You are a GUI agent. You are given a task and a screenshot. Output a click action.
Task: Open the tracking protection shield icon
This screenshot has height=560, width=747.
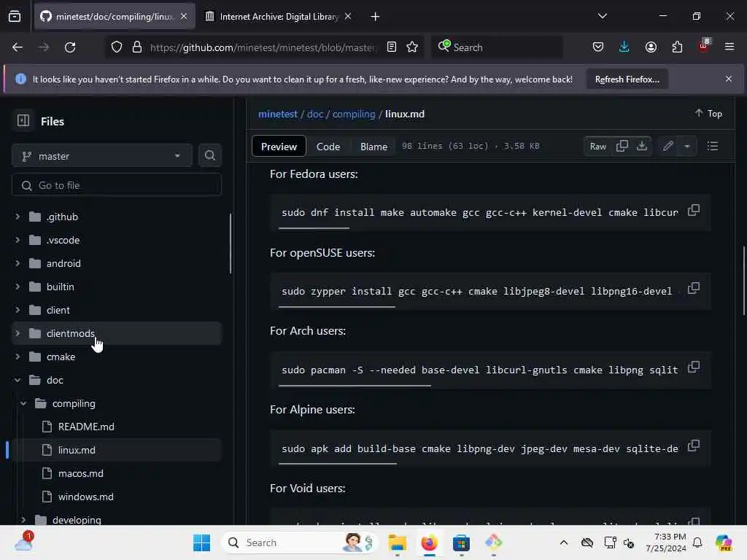coord(117,47)
